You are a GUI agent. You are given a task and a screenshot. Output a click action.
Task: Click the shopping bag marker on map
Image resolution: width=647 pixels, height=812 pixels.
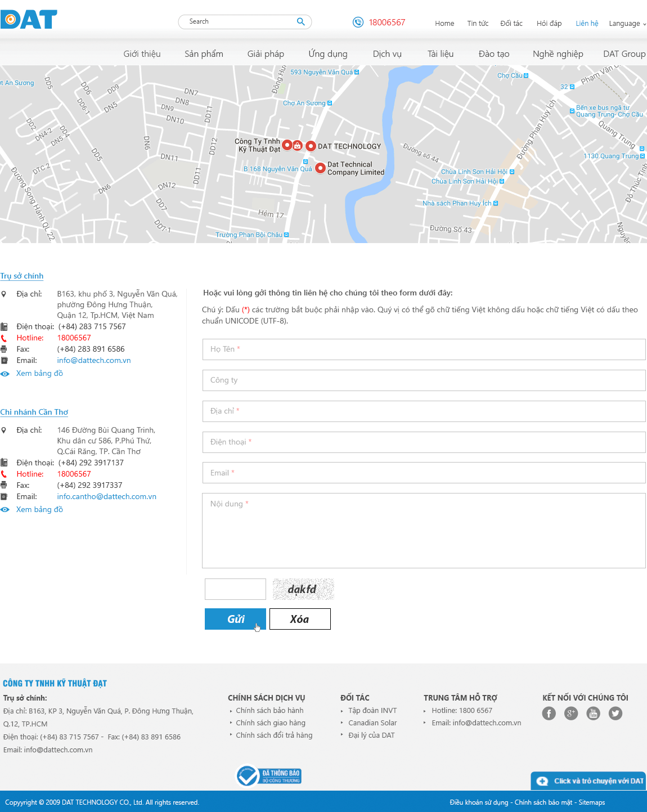click(x=297, y=145)
